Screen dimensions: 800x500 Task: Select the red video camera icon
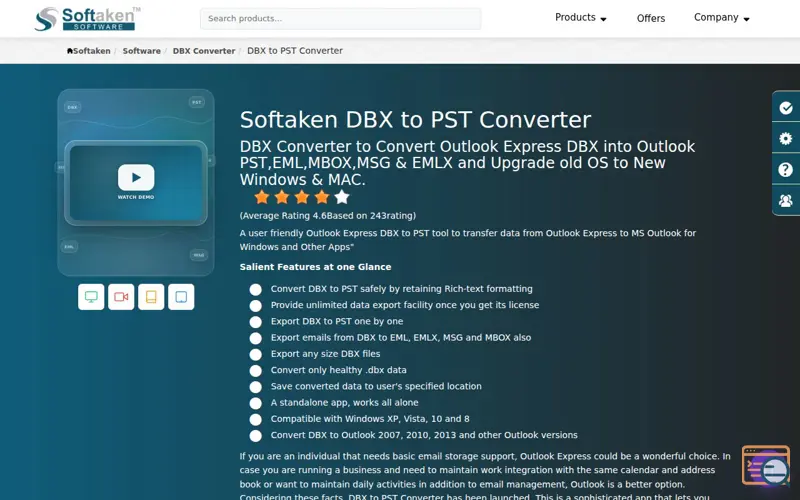tap(121, 297)
